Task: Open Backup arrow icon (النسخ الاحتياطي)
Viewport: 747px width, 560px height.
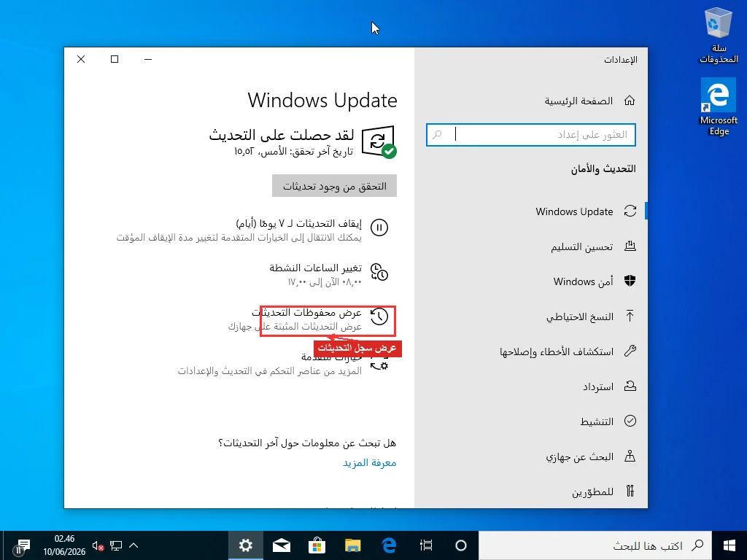Action: point(630,316)
